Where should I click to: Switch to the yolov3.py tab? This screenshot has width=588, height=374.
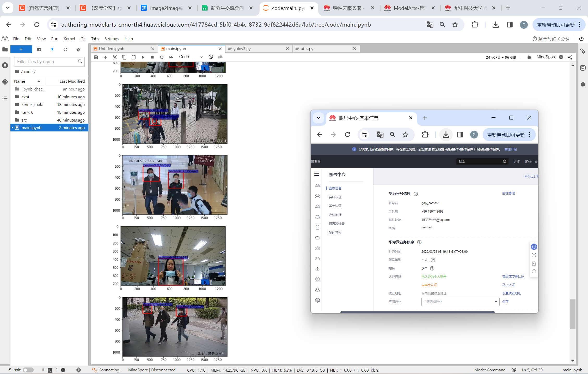pyautogui.click(x=242, y=49)
